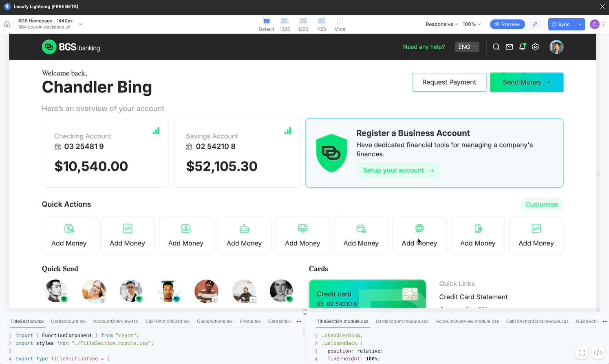Expand the ENG language dropdown
Image resolution: width=609 pixels, height=364 pixels.
pyautogui.click(x=467, y=47)
